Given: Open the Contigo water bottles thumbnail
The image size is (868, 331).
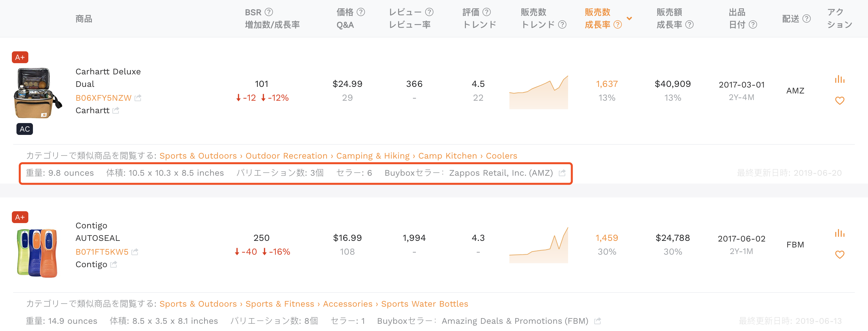Looking at the screenshot, I should (37, 253).
